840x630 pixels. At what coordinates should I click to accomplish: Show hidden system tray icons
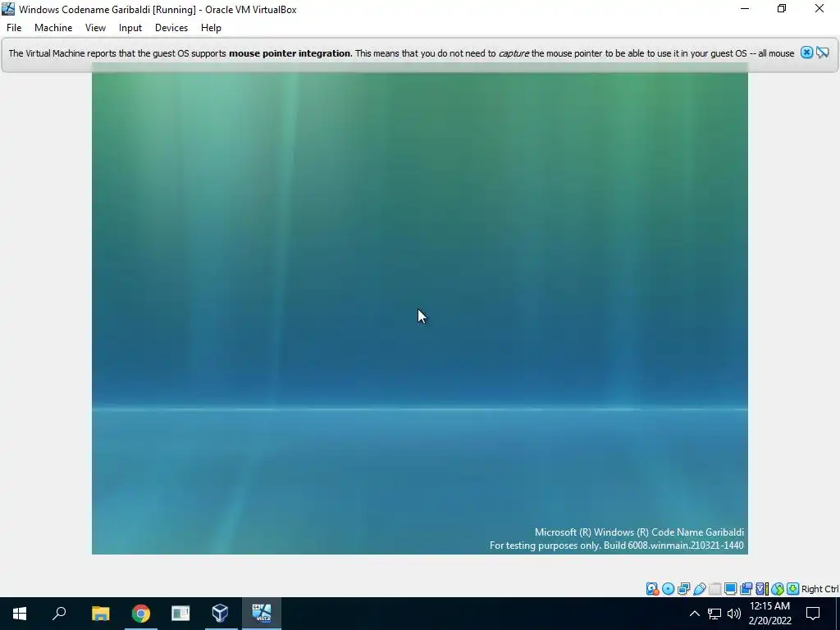[x=694, y=614]
